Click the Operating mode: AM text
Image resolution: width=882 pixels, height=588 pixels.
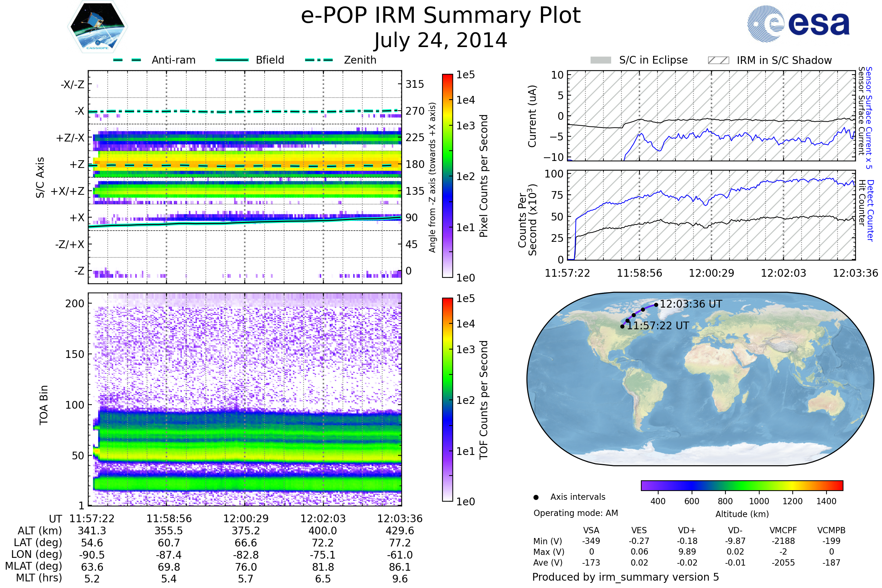[576, 513]
